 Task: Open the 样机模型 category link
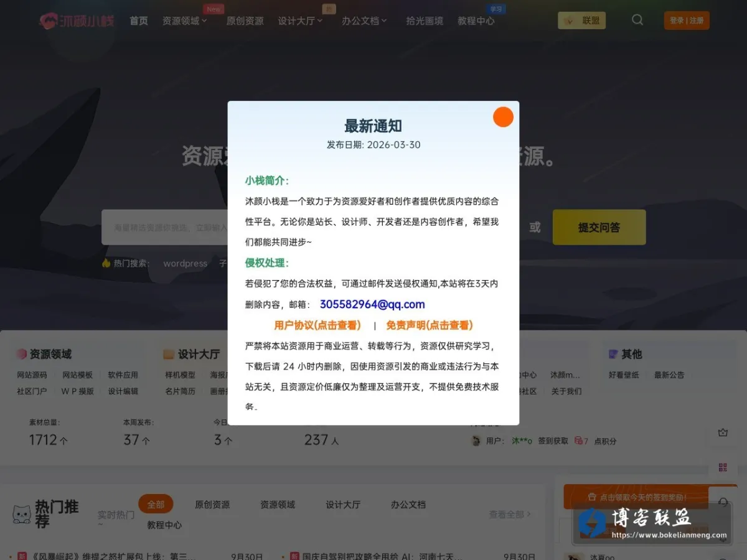pos(180,375)
